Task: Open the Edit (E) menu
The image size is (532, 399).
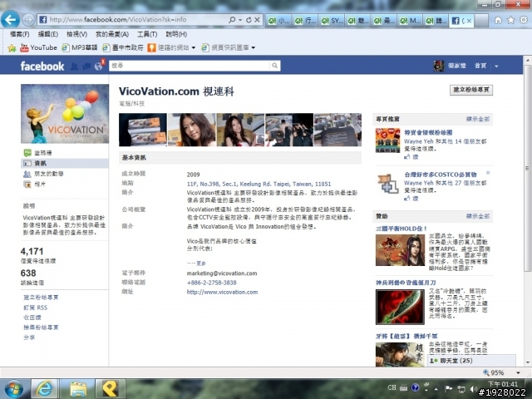Action: pos(48,34)
